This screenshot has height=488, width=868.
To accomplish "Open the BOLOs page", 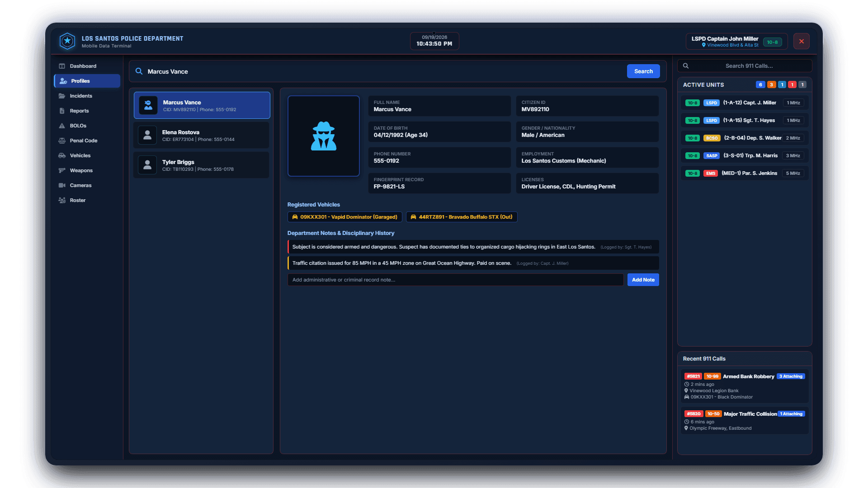I will click(87, 126).
